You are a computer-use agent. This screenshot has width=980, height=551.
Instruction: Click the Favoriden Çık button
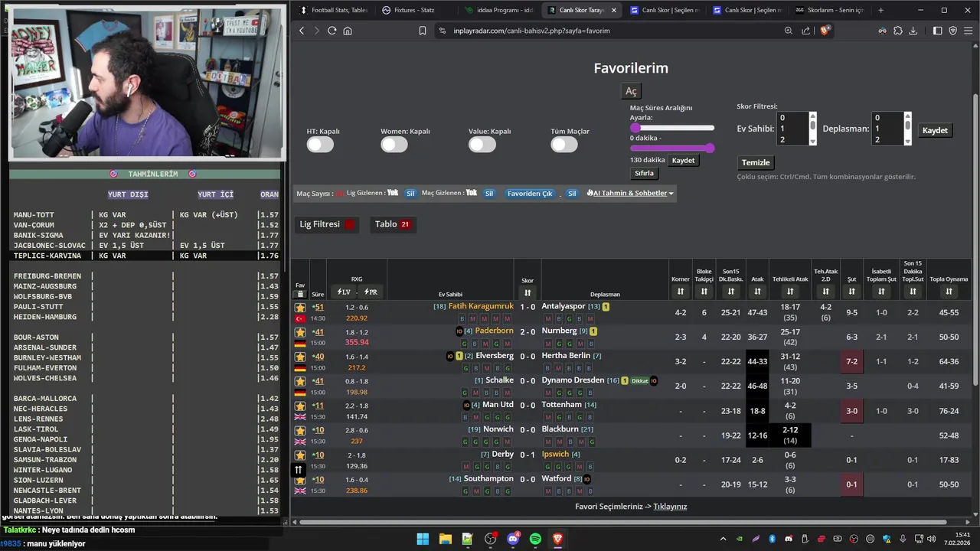pos(530,194)
